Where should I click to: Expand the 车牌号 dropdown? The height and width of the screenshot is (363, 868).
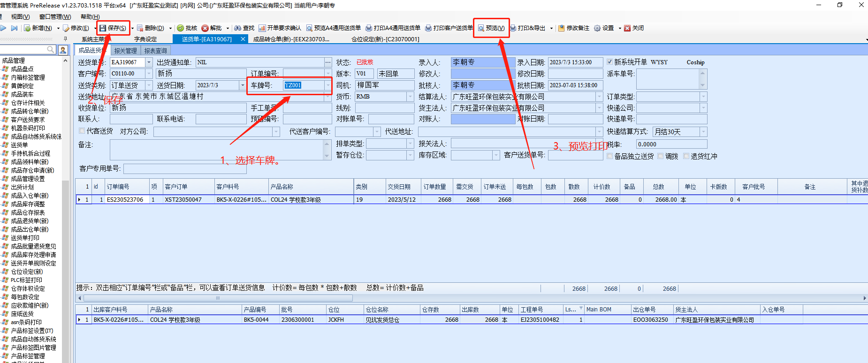pyautogui.click(x=327, y=85)
